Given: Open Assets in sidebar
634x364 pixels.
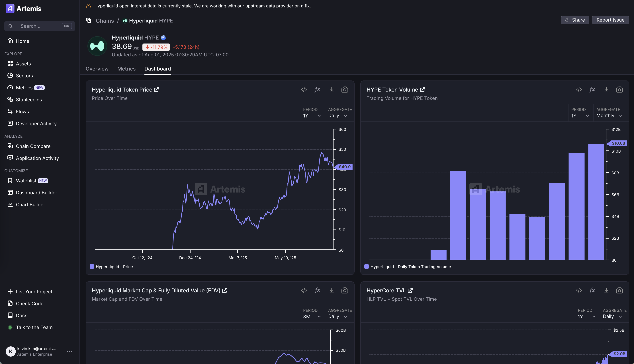Looking at the screenshot, I should click(x=40, y=64).
